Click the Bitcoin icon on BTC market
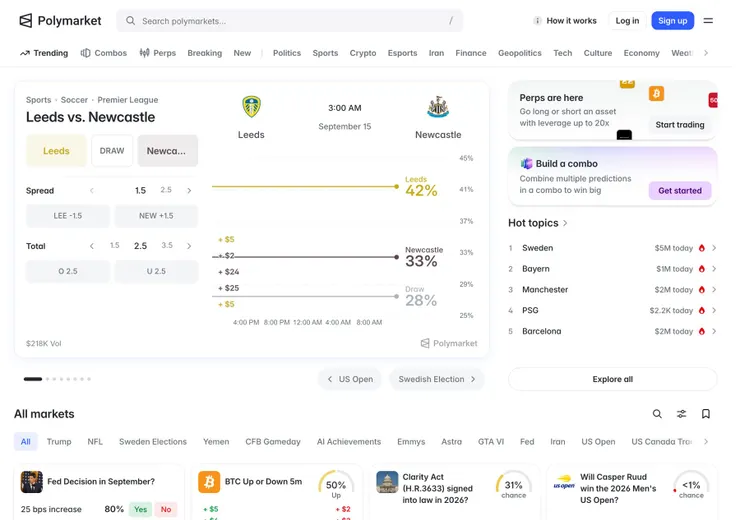 (x=209, y=482)
